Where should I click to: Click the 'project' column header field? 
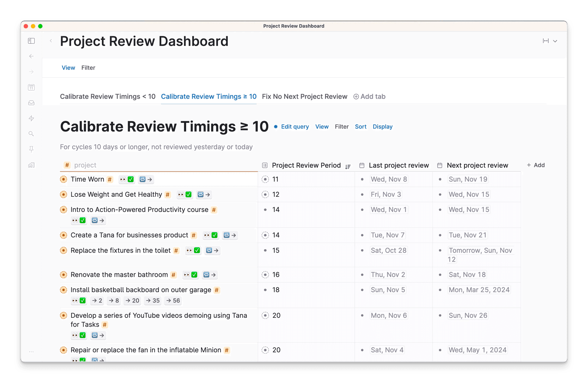pyautogui.click(x=85, y=165)
